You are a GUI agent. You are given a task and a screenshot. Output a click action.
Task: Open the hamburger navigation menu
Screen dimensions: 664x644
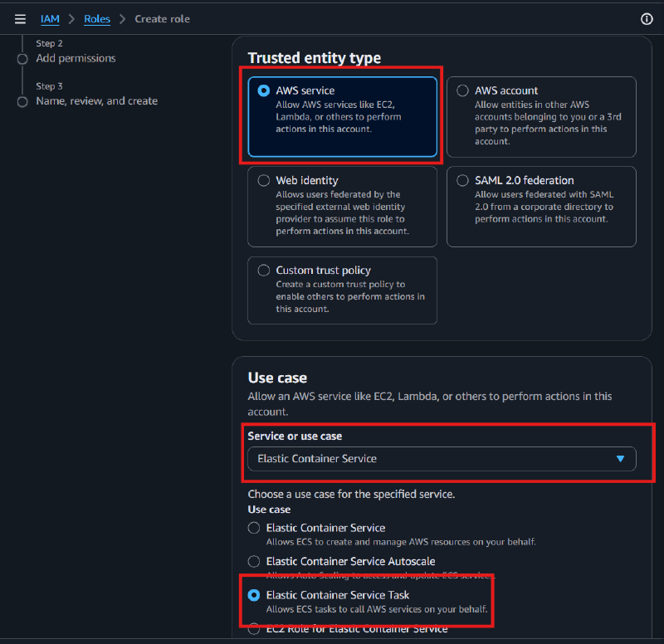point(20,19)
